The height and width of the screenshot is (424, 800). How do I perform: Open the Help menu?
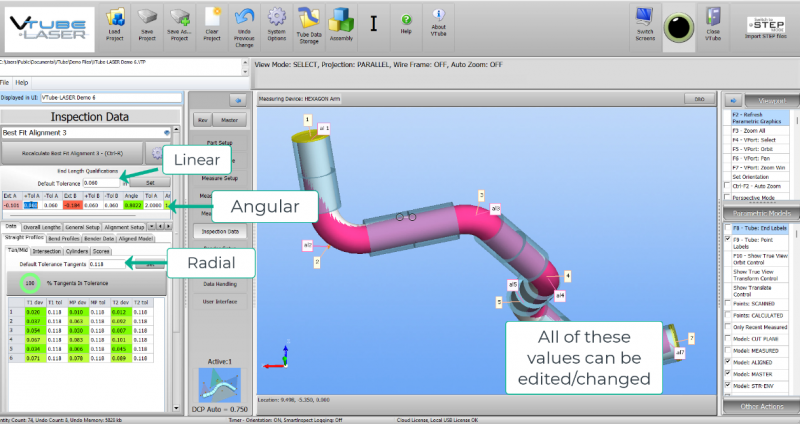pos(21,82)
